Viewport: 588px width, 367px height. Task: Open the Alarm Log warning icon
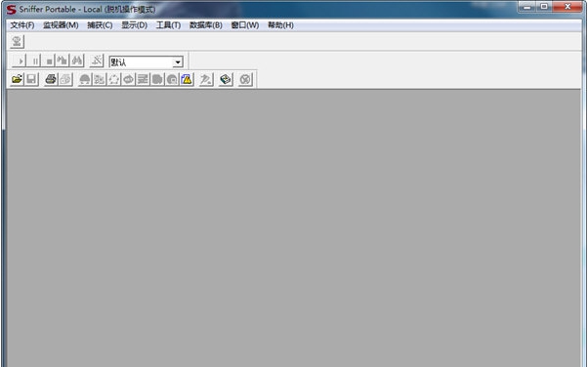pos(187,79)
